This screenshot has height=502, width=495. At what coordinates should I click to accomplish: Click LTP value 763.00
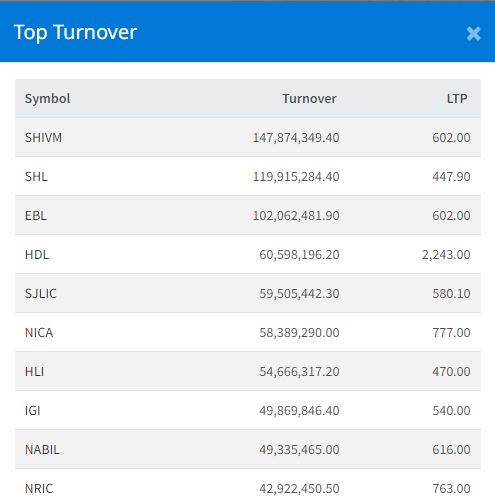click(x=451, y=489)
